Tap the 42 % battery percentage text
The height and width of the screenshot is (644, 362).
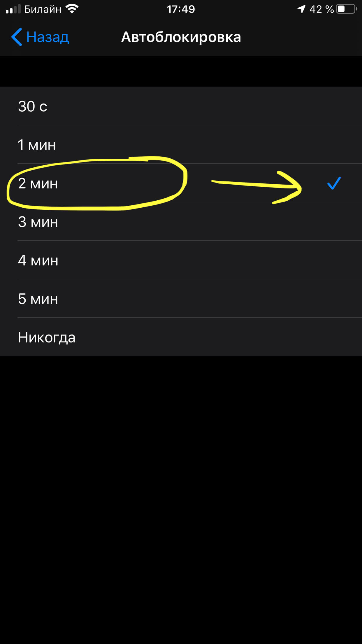point(321,9)
